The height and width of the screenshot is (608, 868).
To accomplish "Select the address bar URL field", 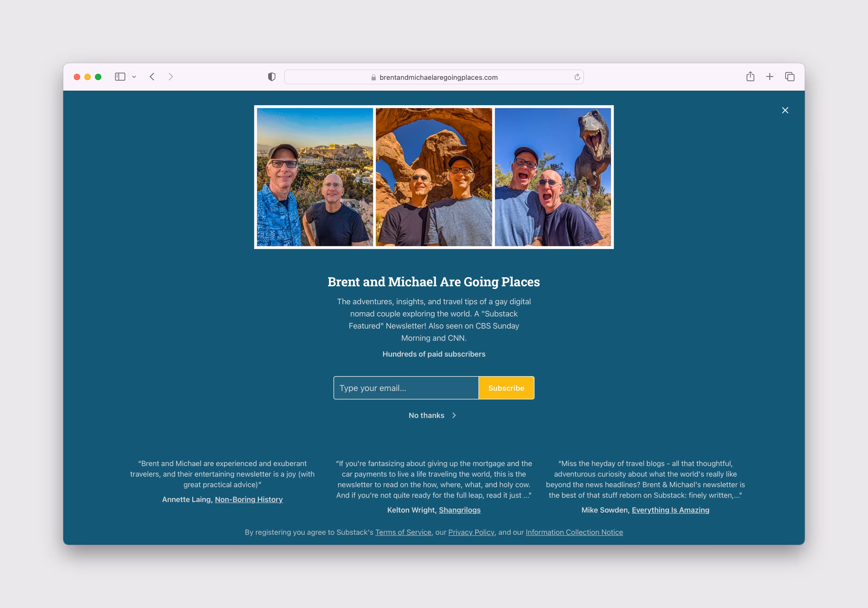I will pos(434,77).
